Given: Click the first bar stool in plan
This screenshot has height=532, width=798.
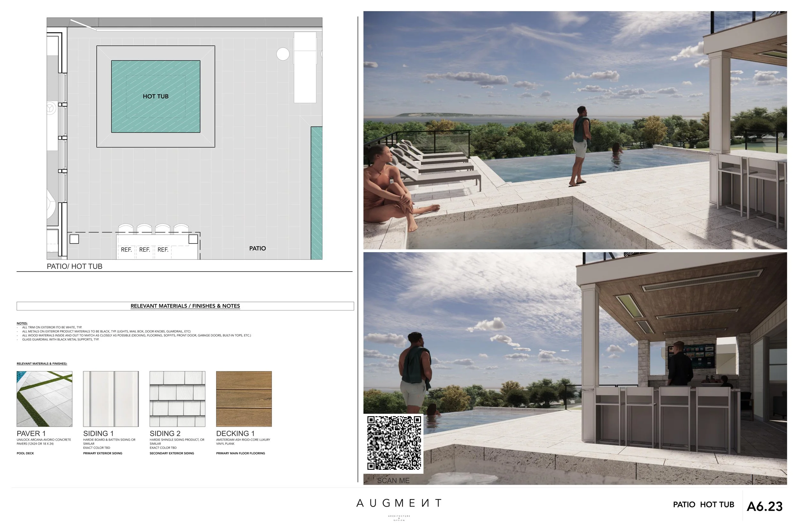Looking at the screenshot, I should (126, 228).
